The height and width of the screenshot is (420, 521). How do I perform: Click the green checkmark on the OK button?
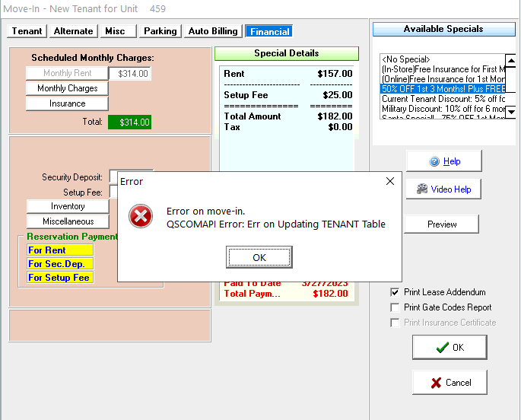pos(442,348)
